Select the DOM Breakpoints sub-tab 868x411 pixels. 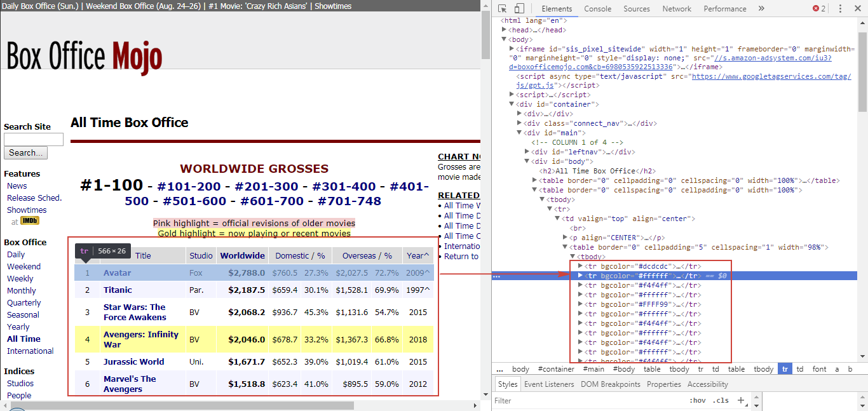coord(611,384)
